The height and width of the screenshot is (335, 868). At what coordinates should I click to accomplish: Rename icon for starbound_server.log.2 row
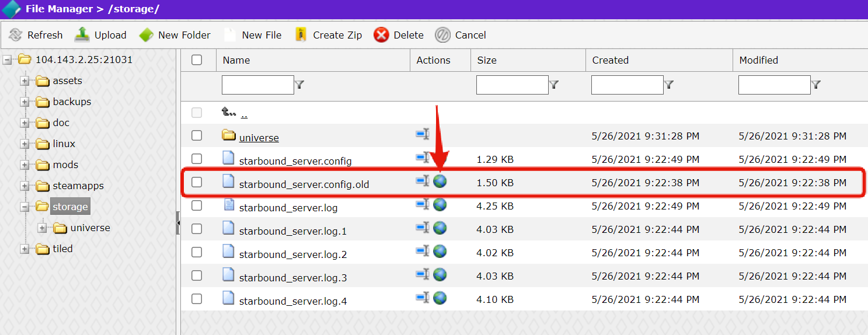click(x=422, y=251)
